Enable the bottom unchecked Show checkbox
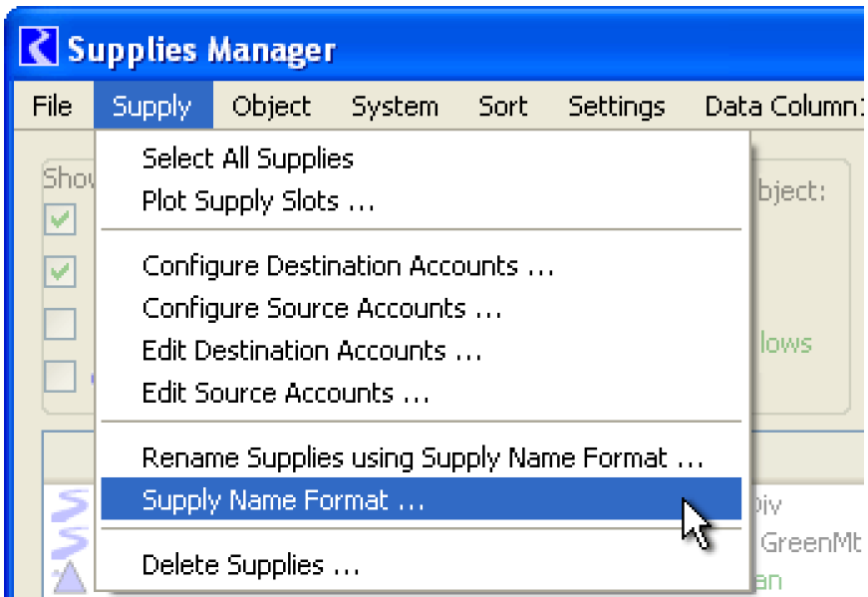 (62, 376)
